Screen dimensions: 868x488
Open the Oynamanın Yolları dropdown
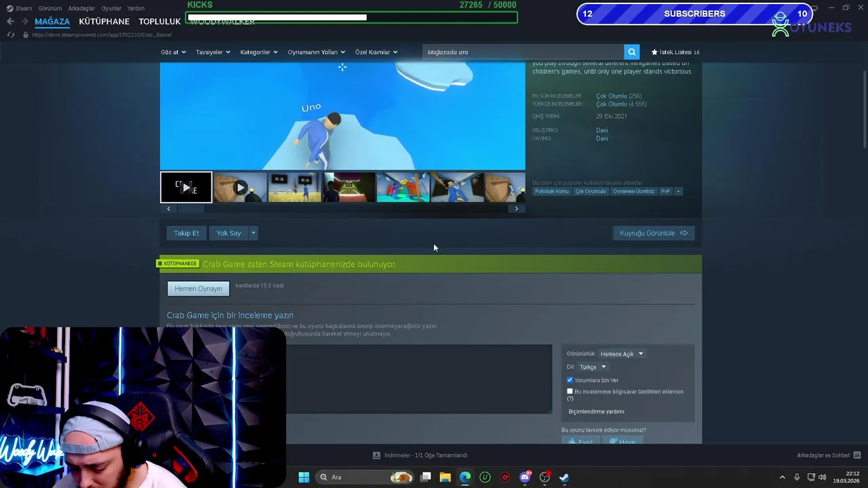[x=316, y=52]
